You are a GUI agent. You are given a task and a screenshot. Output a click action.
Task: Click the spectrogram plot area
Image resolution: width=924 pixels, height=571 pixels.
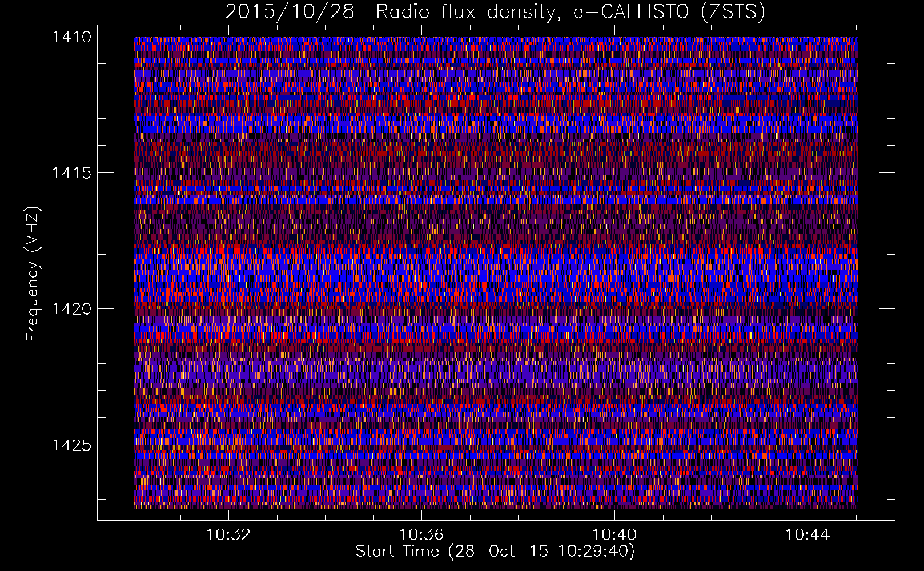tap(496, 272)
